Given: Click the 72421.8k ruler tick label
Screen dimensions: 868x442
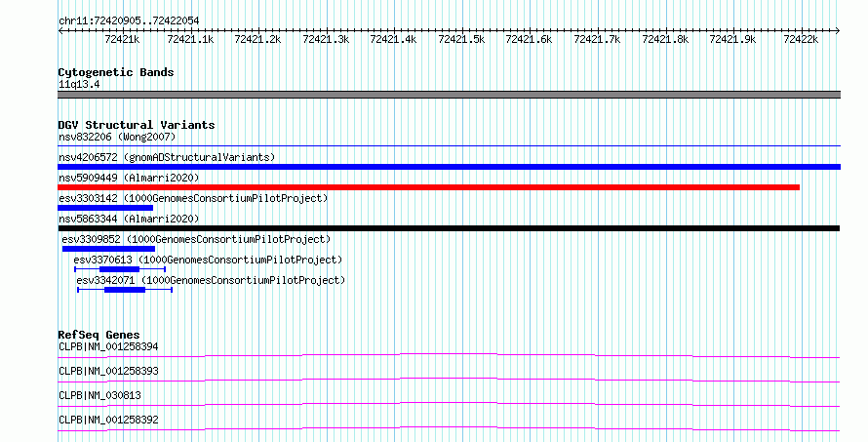Looking at the screenshot, I should point(665,39).
